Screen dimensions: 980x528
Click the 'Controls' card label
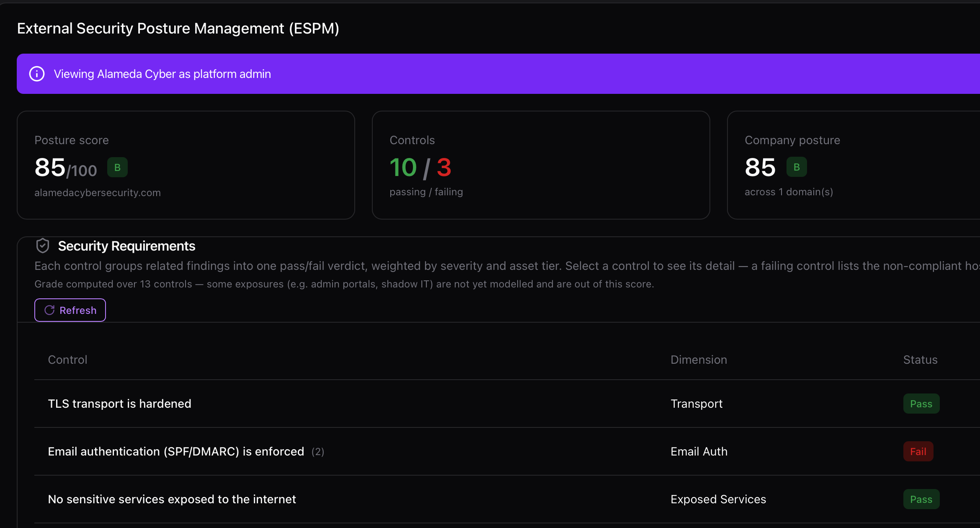click(412, 140)
